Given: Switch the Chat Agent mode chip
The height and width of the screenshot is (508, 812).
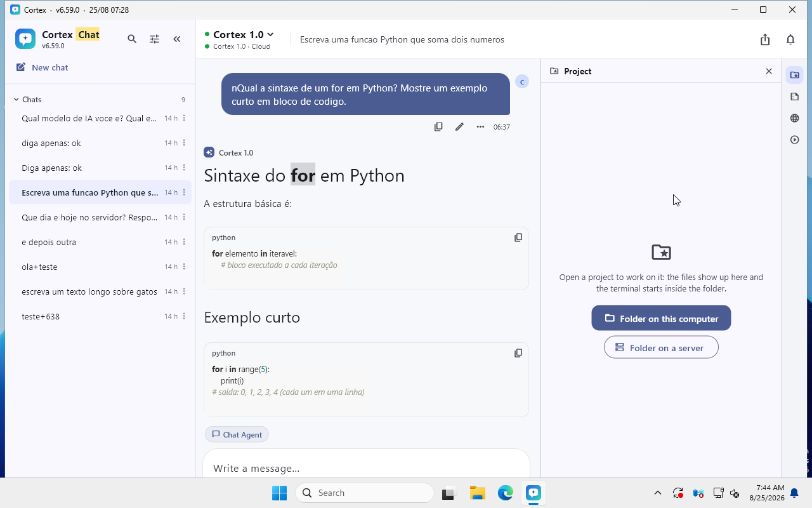Looking at the screenshot, I should 237,434.
